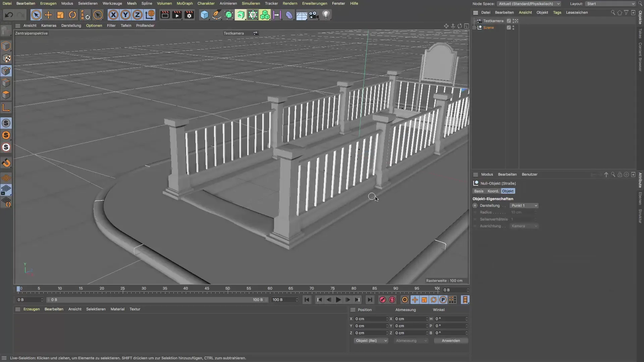
Task: Add a floor environment object
Action: (302, 15)
